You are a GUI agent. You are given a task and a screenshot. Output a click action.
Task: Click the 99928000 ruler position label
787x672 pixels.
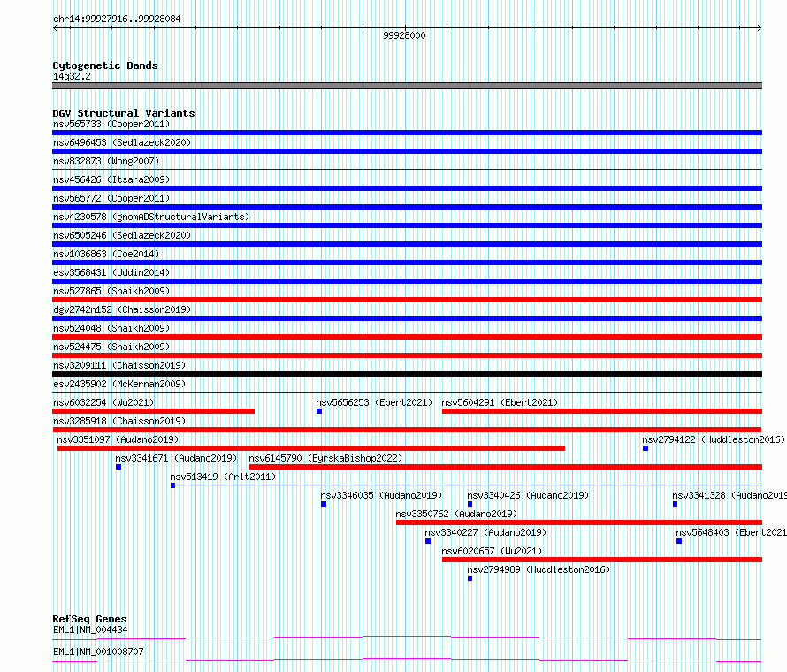(404, 35)
